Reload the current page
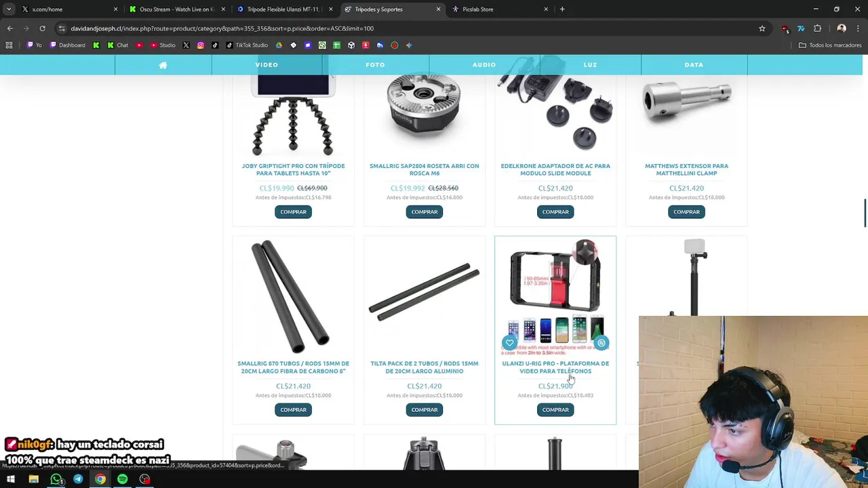The width and height of the screenshot is (868, 488). pos(42,28)
